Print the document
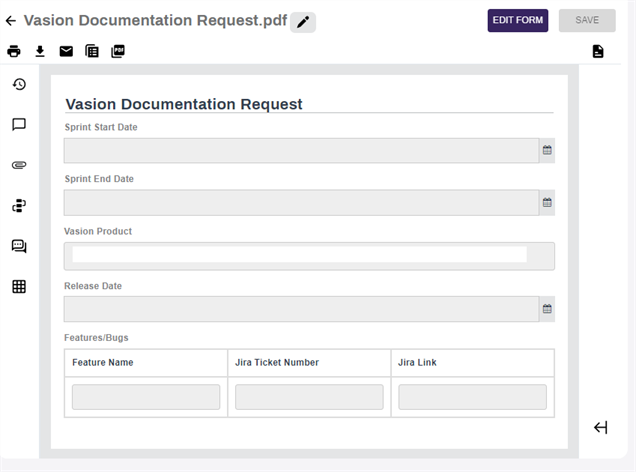 click(x=14, y=51)
